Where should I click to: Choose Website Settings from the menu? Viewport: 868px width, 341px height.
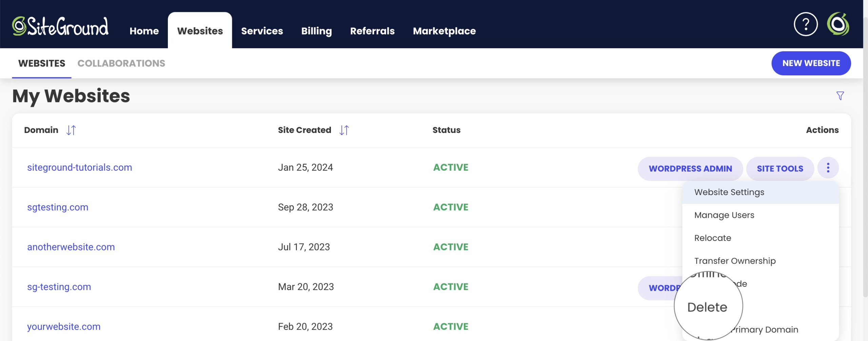tap(761, 192)
